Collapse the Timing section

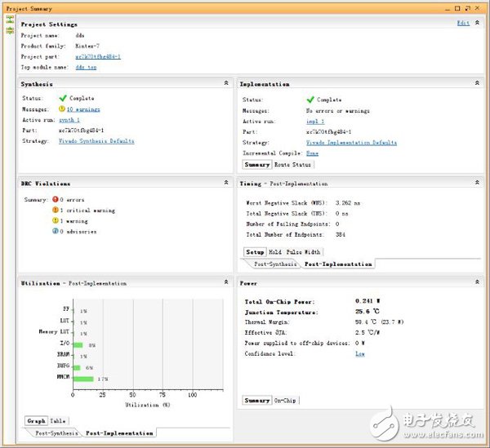point(476,184)
